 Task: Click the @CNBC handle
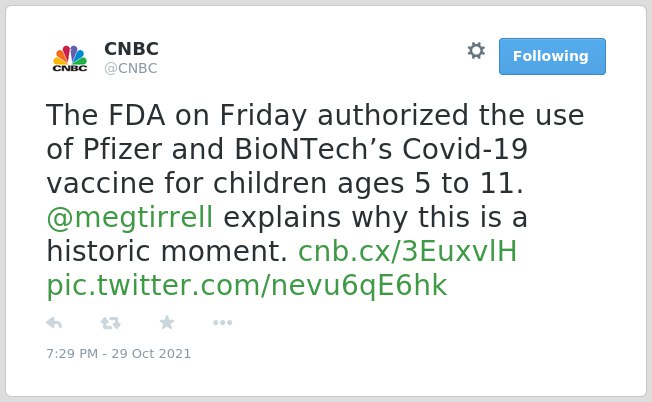[x=131, y=68]
